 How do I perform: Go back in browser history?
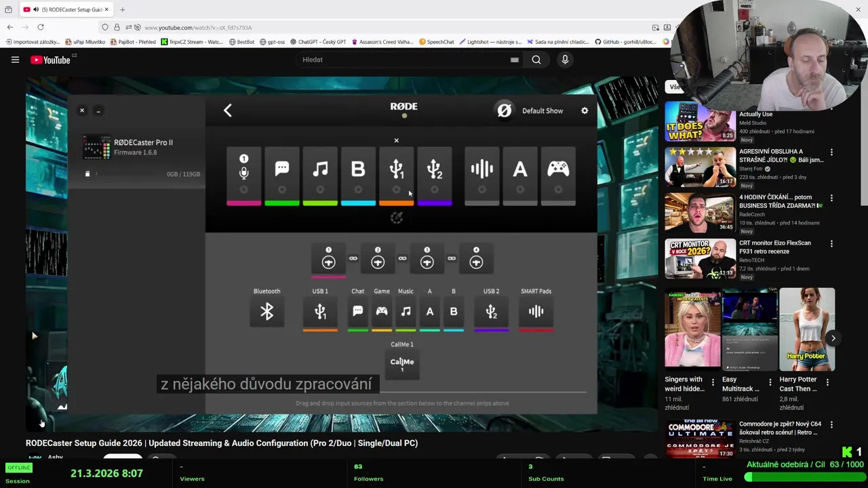pos(10,27)
